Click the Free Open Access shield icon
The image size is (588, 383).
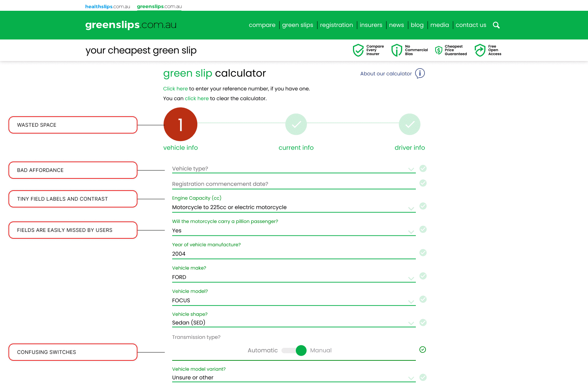tap(480, 50)
